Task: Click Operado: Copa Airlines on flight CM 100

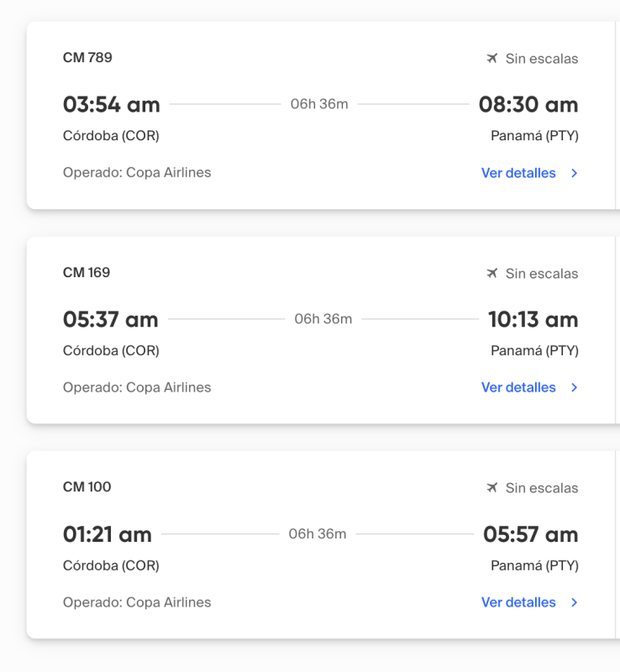Action: (x=137, y=602)
